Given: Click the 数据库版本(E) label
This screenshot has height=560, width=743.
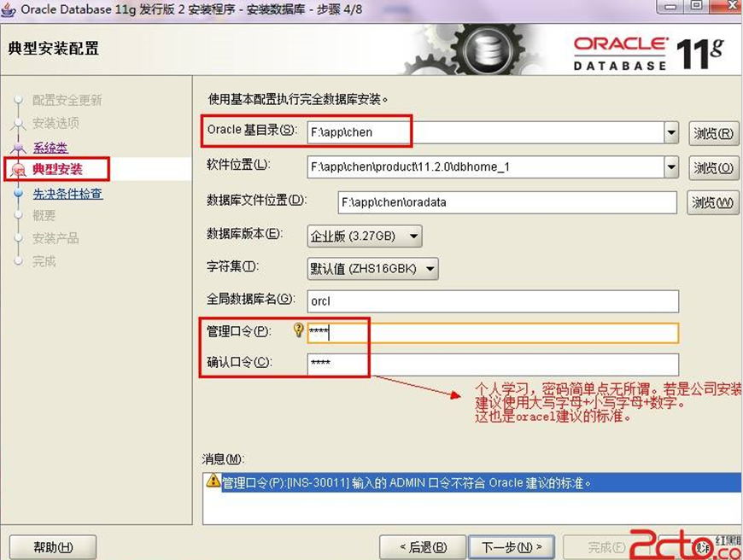Looking at the screenshot, I should coord(244,233).
